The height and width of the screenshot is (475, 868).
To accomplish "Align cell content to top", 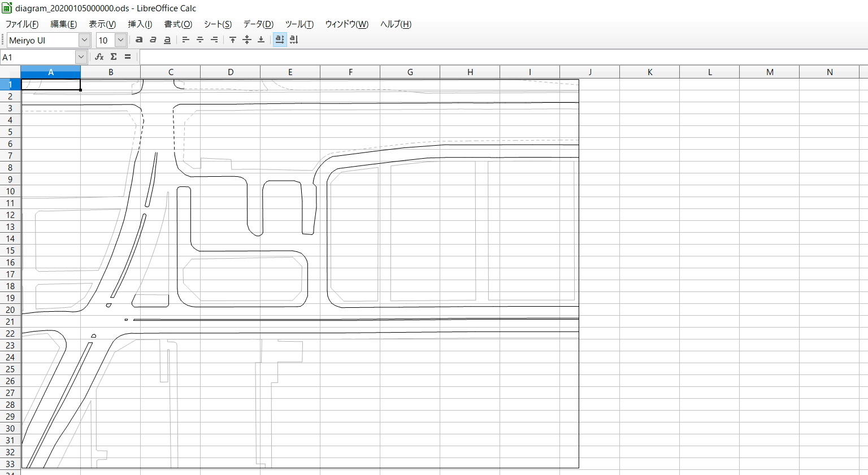I will click(x=233, y=40).
